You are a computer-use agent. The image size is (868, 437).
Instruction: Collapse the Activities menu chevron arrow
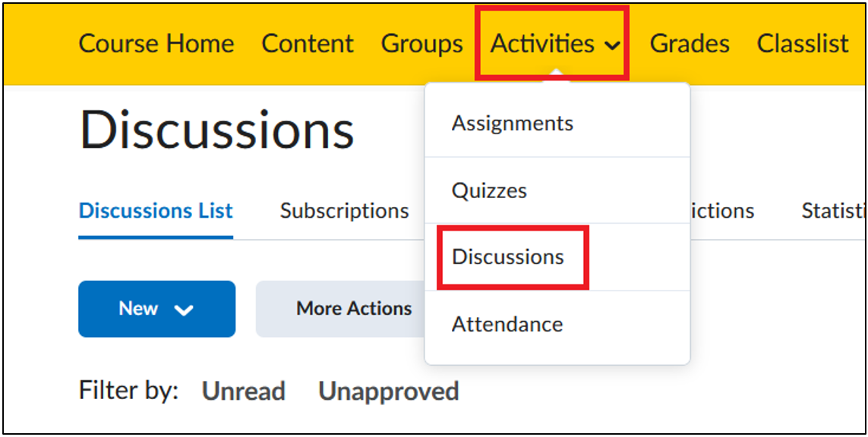click(x=611, y=46)
